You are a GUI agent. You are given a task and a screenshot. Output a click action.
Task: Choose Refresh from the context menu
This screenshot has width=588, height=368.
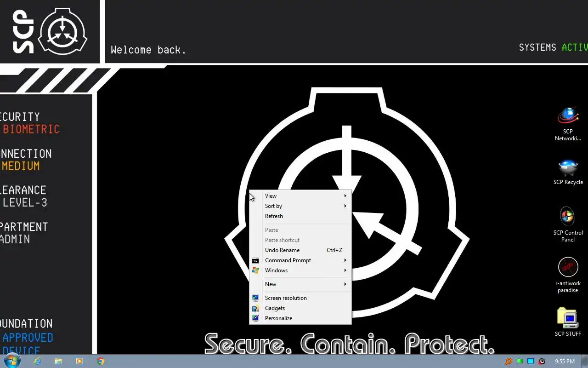[x=300, y=216]
